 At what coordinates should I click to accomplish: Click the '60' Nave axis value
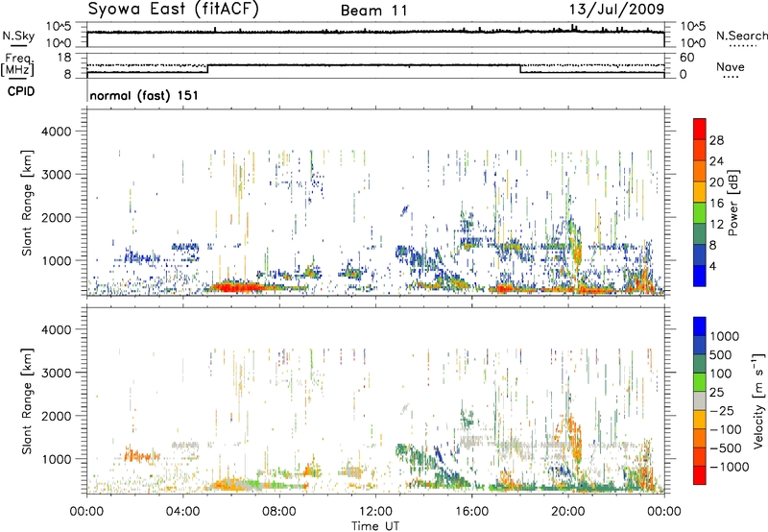(x=687, y=58)
